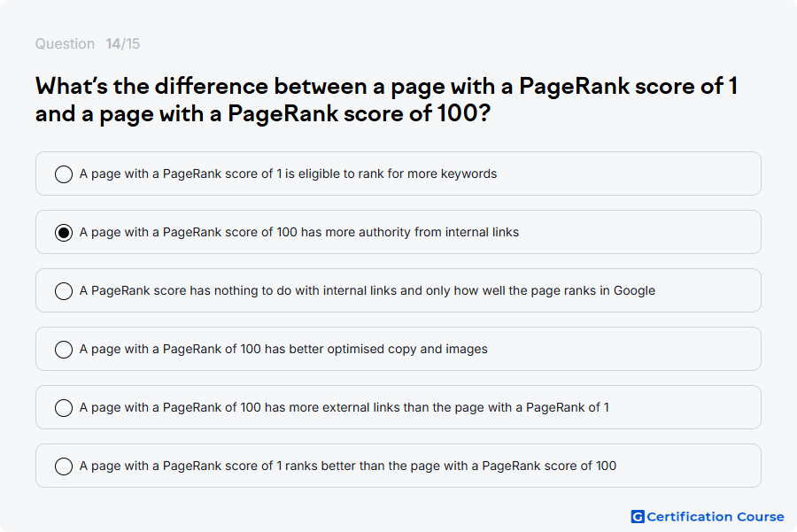Select radio for 'nothing to do with internal links'
This screenshot has width=797, height=532.
(x=64, y=290)
